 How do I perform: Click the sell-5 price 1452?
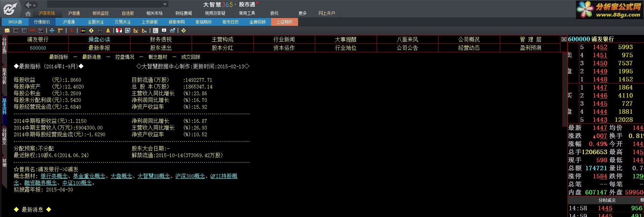[600, 47]
